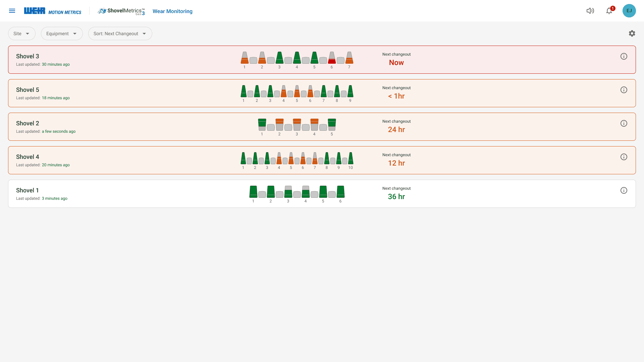
Task: View info for Shovel 4
Action: (x=624, y=157)
